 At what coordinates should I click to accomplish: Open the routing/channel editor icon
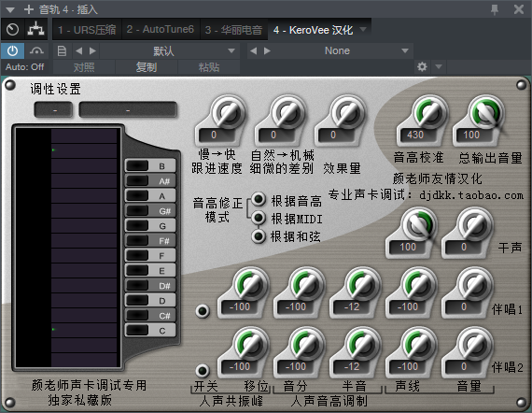pos(36,30)
